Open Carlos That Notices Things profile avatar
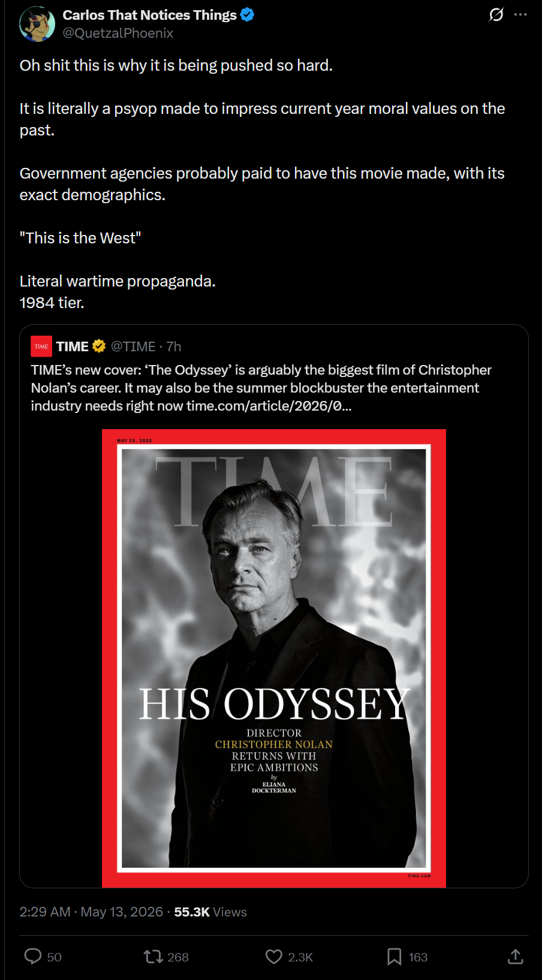 (x=37, y=24)
